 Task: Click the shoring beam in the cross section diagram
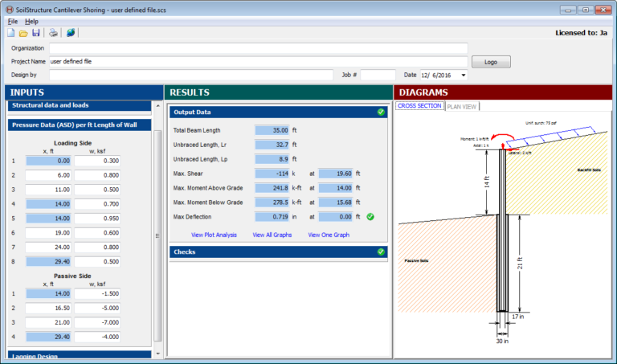coord(502,230)
